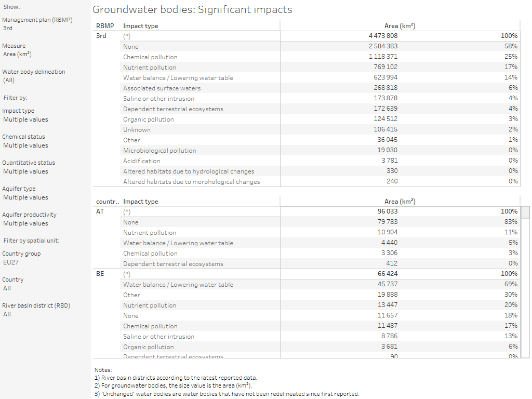Click the (*) total row under BE
Screen dimensions: 532x399
click(320, 274)
